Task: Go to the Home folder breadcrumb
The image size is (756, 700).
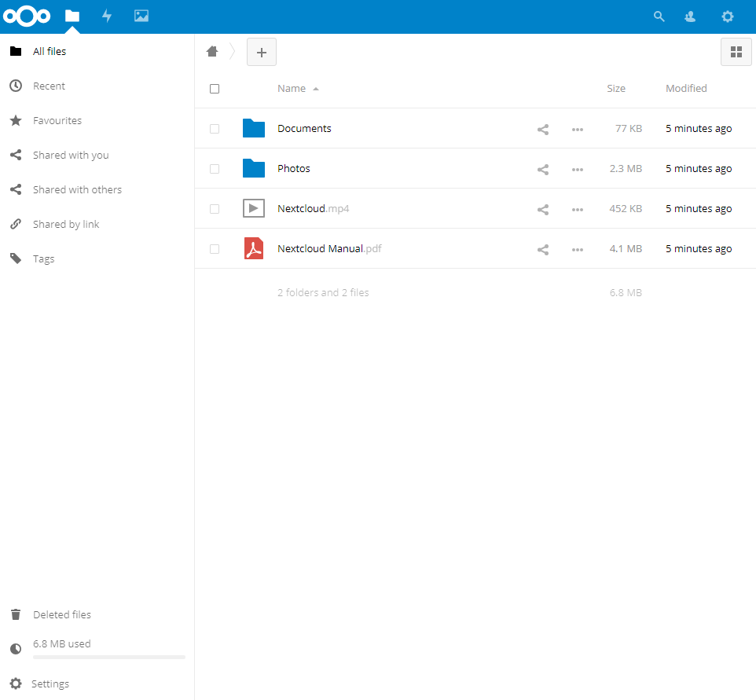Action: [212, 51]
